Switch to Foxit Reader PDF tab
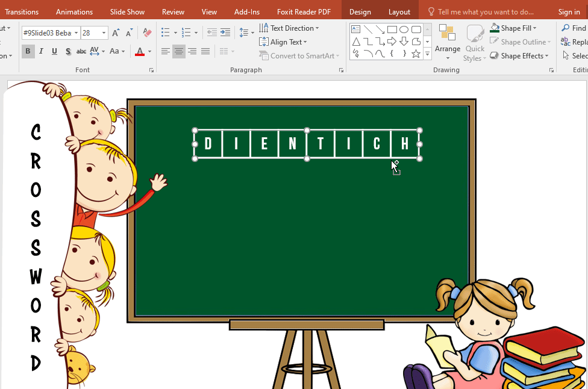This screenshot has width=588, height=389. (304, 12)
